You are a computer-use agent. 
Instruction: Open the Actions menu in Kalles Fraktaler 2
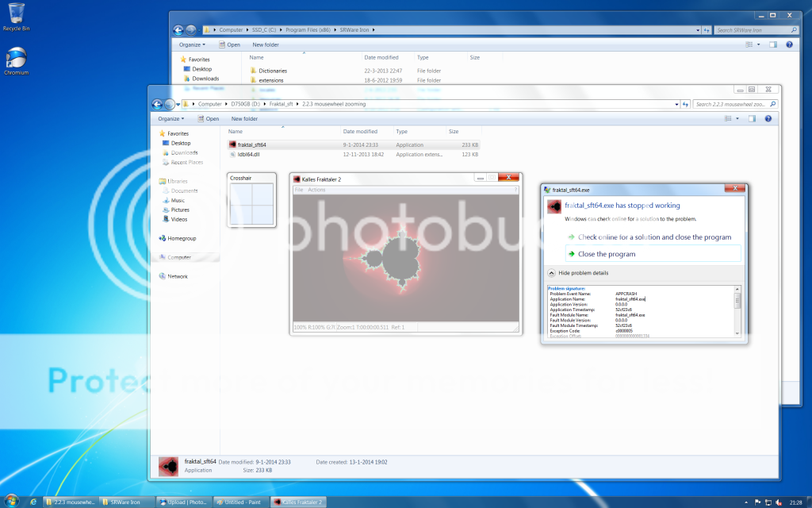(316, 190)
